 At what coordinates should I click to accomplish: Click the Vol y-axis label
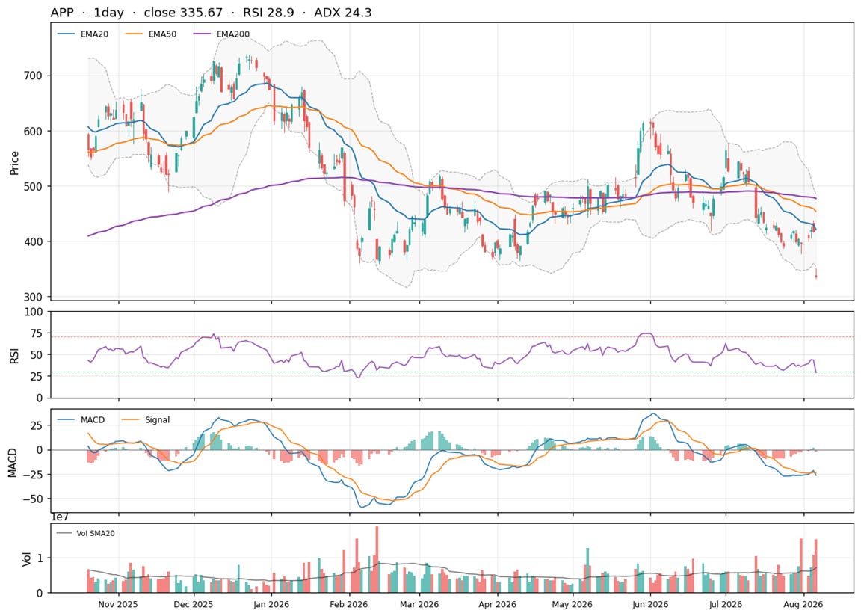click(x=26, y=559)
